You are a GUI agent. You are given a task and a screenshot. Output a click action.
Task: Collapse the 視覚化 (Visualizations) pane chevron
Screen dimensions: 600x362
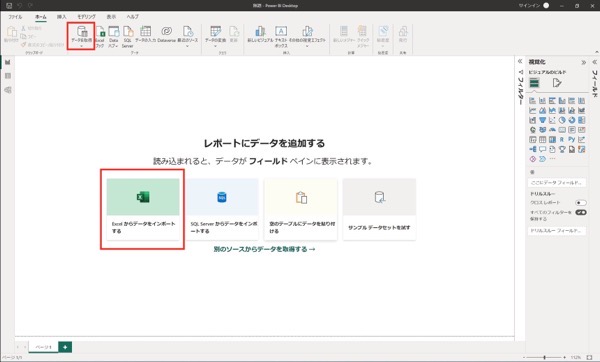click(x=584, y=62)
